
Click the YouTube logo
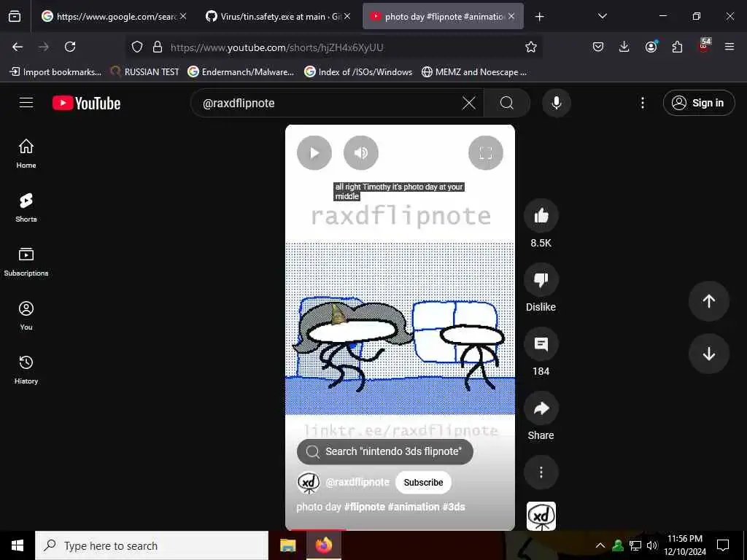click(x=86, y=104)
